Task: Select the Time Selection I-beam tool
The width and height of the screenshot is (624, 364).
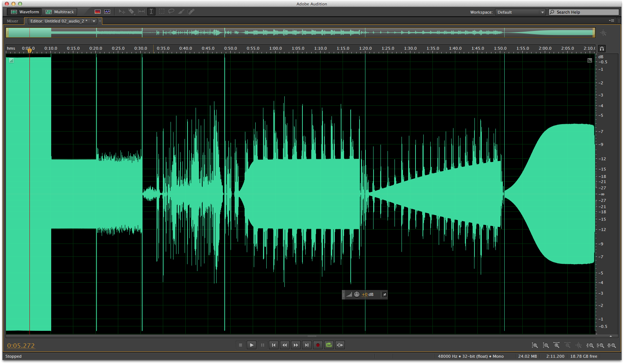Action: click(x=151, y=12)
